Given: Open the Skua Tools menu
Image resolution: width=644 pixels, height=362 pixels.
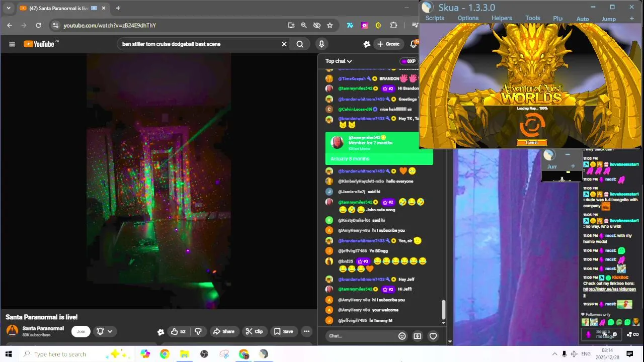Looking at the screenshot, I should (533, 18).
